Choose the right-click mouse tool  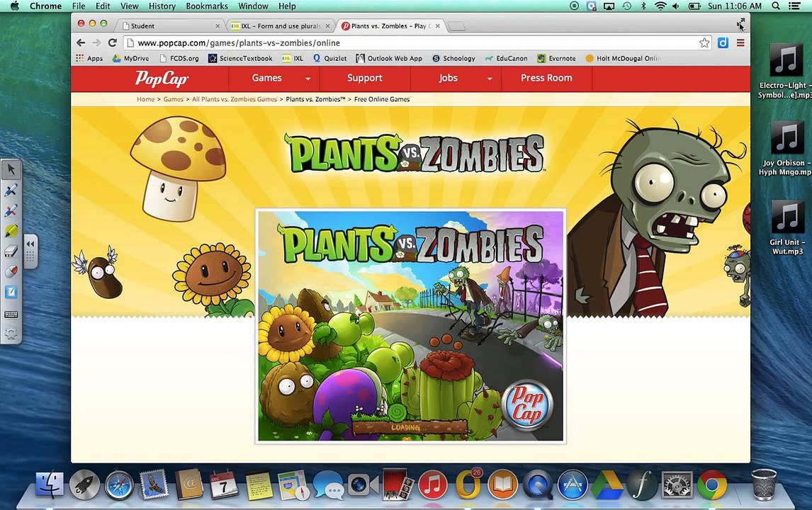11,272
